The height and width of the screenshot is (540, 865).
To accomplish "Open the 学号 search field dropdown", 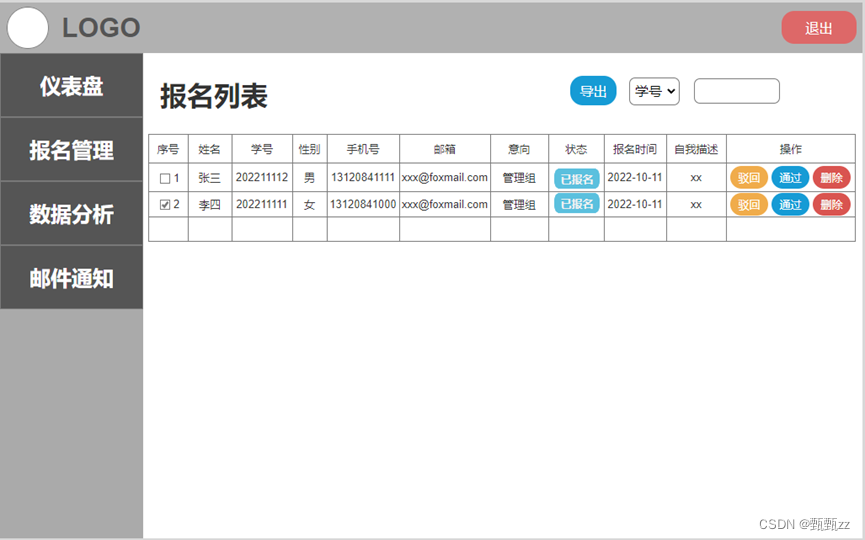I will [654, 91].
